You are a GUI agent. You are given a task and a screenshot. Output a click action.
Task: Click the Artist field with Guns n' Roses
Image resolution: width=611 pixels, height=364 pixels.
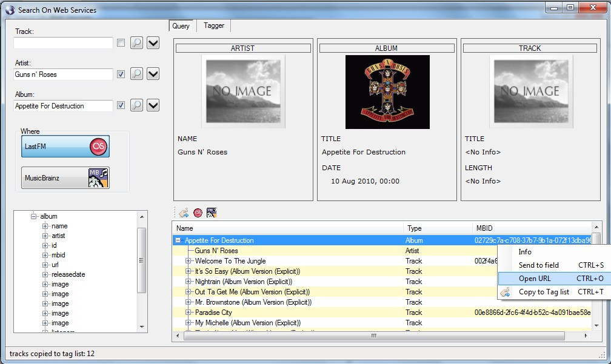(63, 74)
